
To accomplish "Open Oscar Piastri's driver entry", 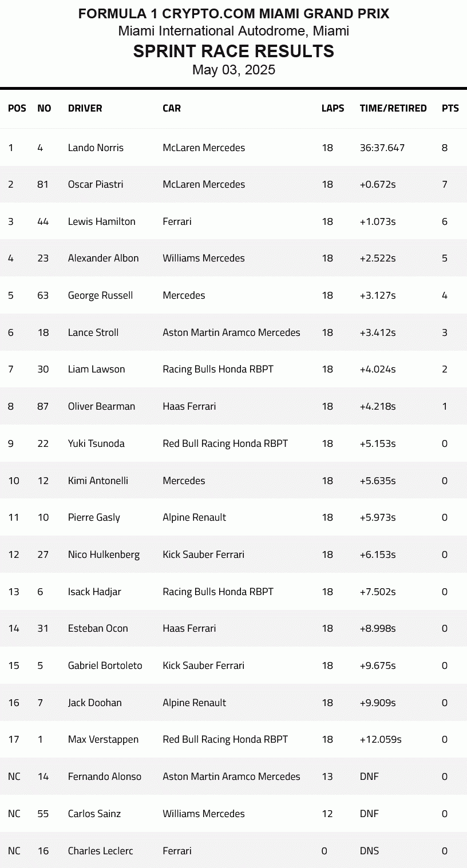I will tap(96, 184).
